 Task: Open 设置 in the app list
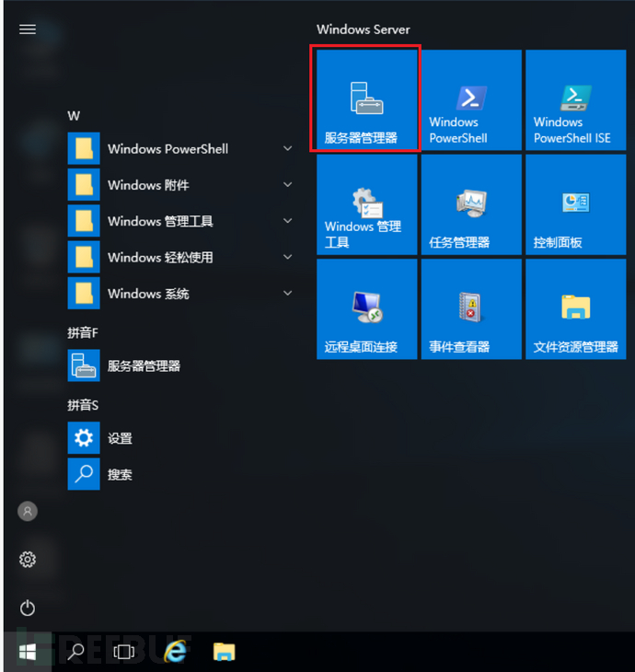click(182, 438)
